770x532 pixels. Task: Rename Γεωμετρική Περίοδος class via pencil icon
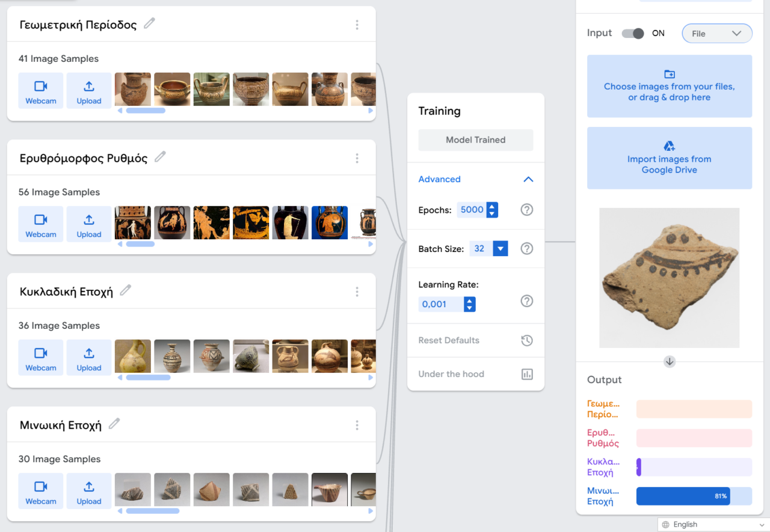(149, 23)
